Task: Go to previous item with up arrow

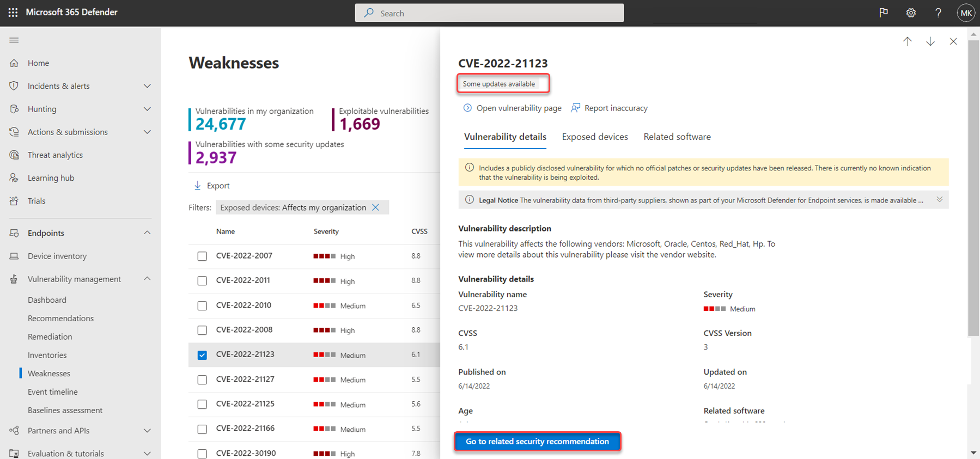Action: pos(907,41)
